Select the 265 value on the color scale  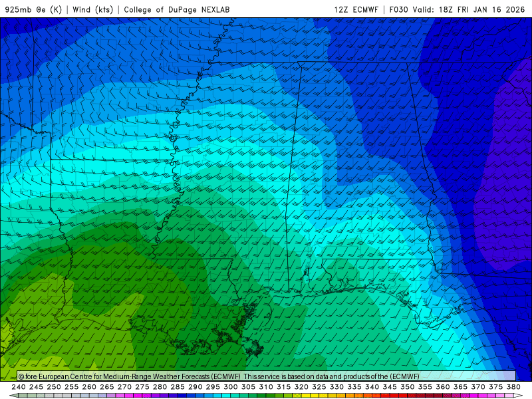107,387
